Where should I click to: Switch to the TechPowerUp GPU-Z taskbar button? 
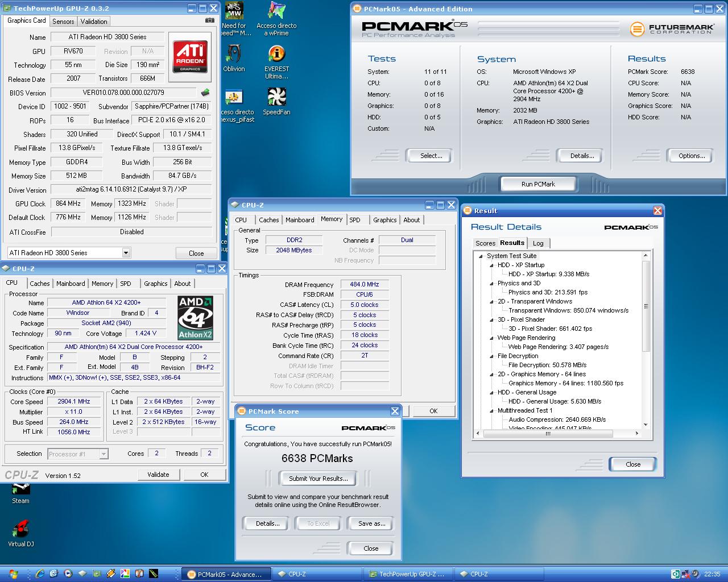point(408,574)
